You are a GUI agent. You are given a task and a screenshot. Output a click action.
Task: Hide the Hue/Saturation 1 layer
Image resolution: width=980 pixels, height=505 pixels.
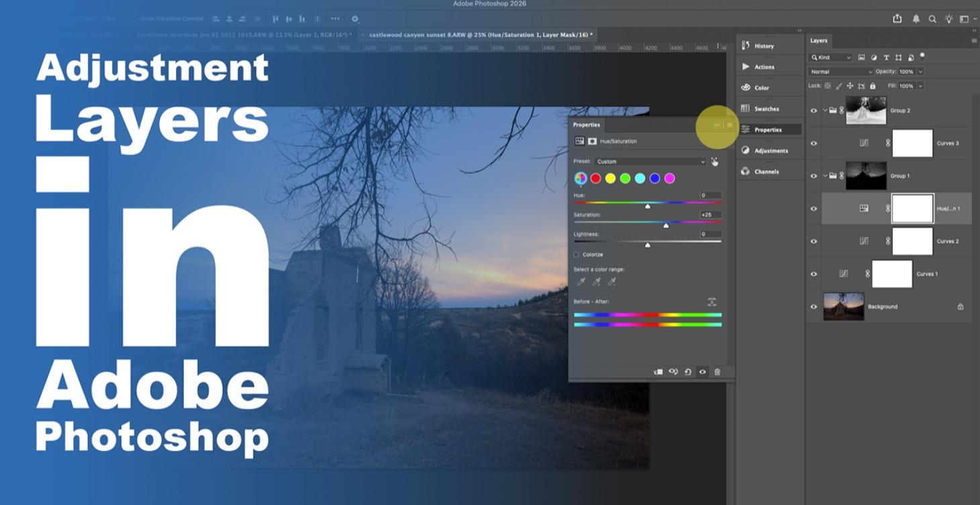(814, 209)
